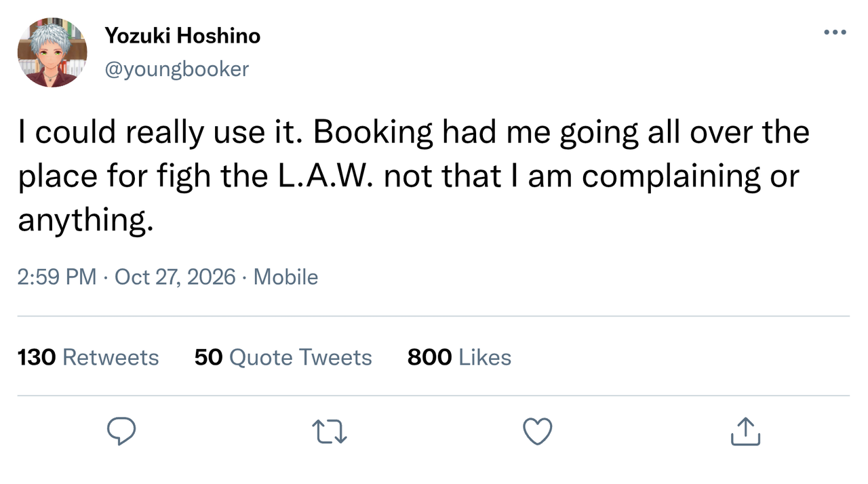The height and width of the screenshot is (484, 868).
Task: Click the bold number 130
Action: coord(37,357)
